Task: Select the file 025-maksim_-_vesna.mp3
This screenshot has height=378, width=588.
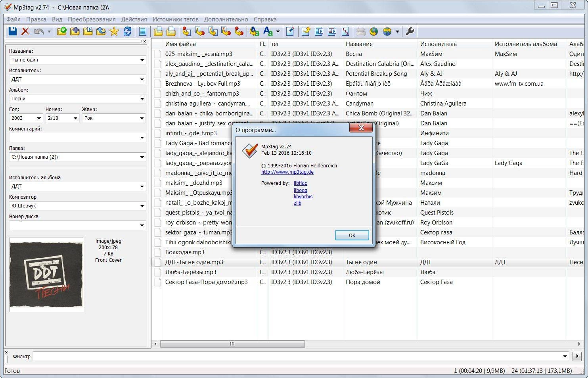Action: point(199,54)
